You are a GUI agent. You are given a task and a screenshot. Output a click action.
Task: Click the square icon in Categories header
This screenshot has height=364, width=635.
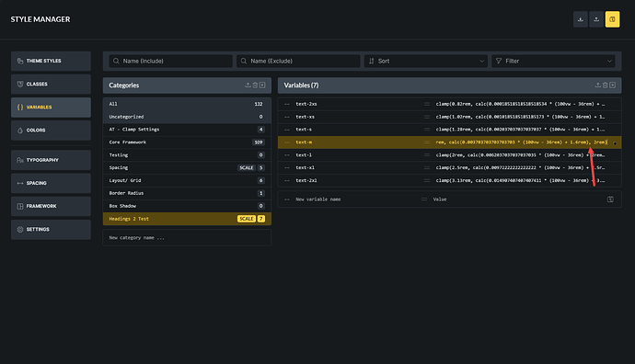[262, 85]
